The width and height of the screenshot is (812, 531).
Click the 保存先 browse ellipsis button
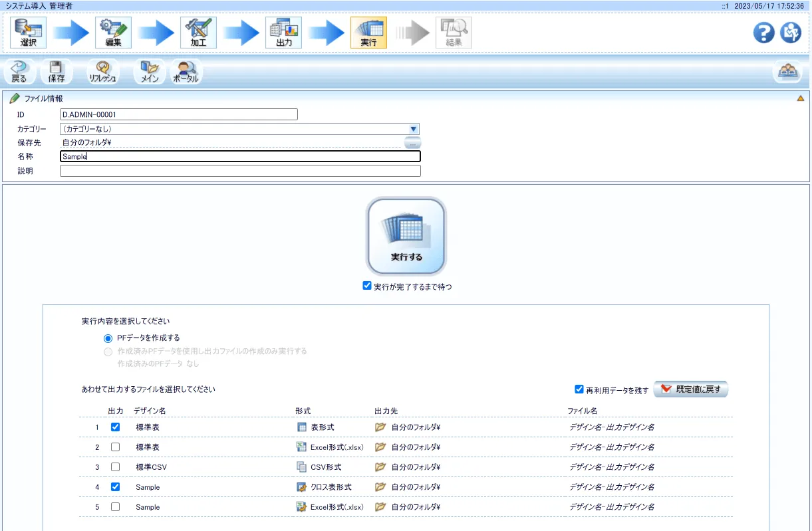click(x=412, y=143)
